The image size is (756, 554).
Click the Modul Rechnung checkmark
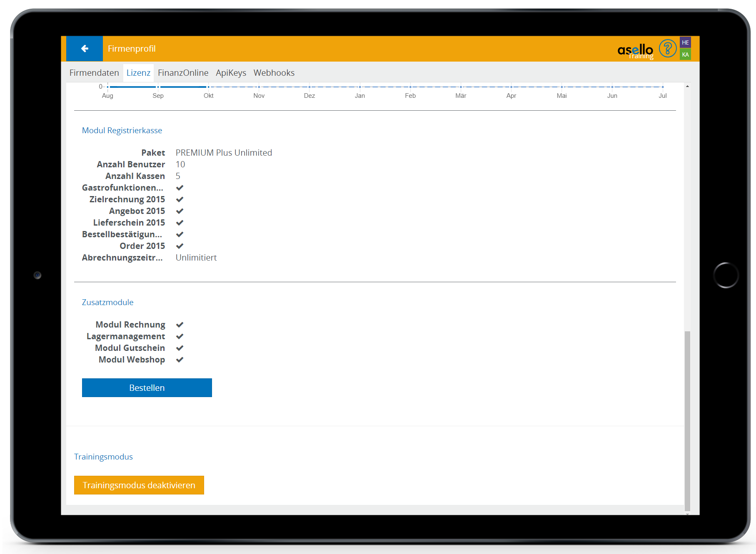click(180, 325)
